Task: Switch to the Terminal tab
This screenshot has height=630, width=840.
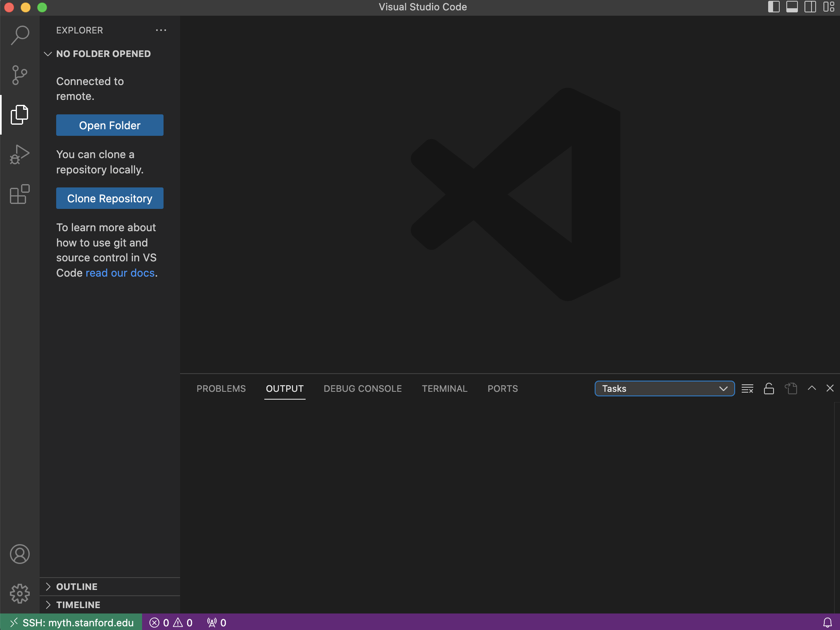Action: pyautogui.click(x=444, y=388)
